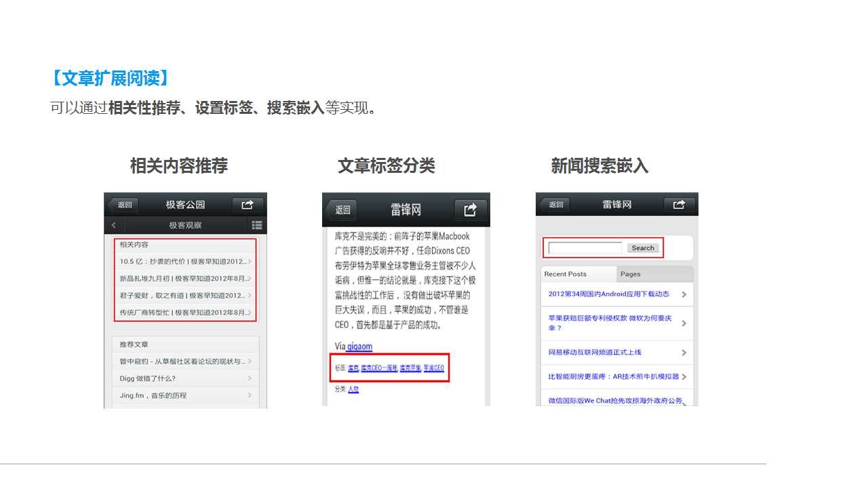Click the 文章标签分类 heading
This screenshot has width=868, height=488.
click(387, 166)
